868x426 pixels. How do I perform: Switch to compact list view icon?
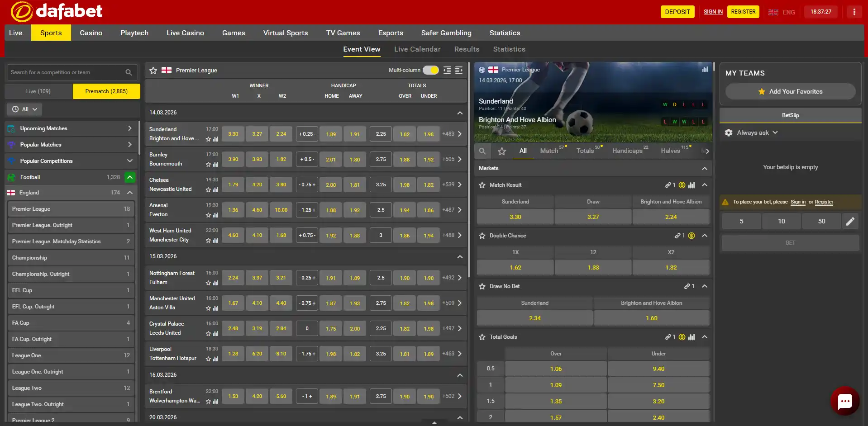point(447,70)
